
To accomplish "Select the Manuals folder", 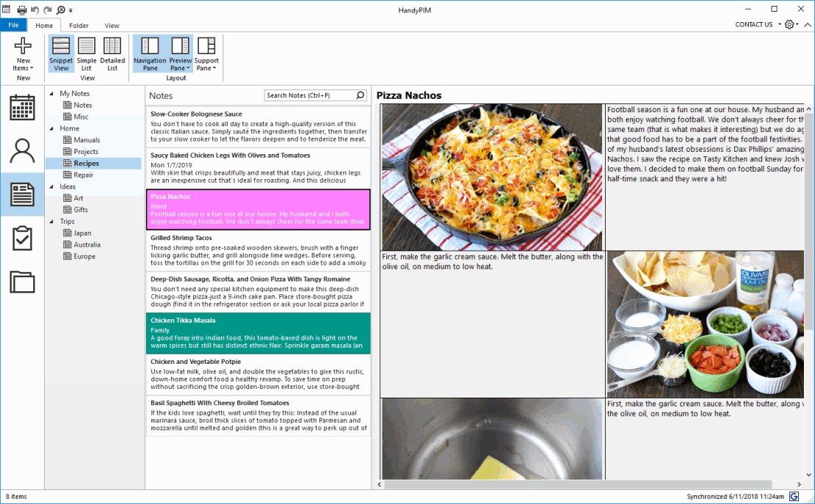I will [x=81, y=140].
